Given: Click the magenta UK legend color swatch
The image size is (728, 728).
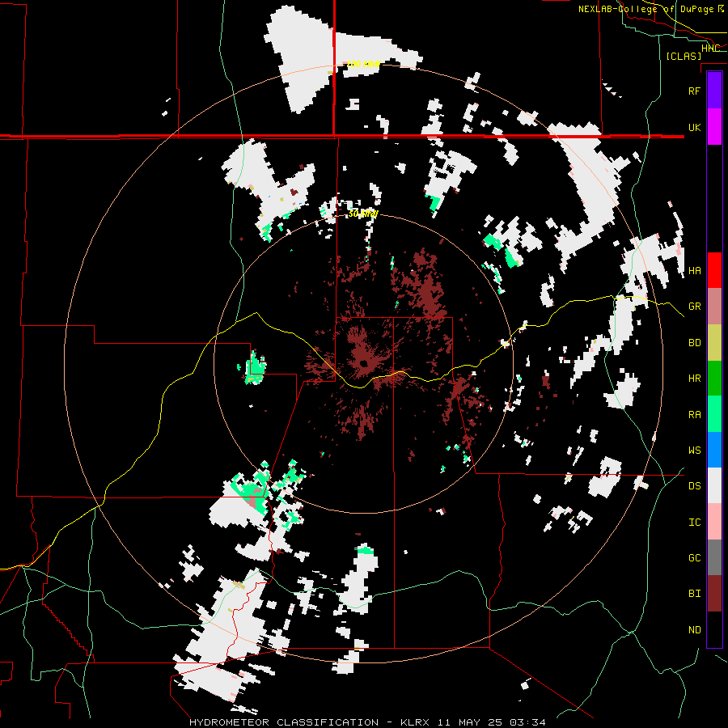Looking at the screenshot, I should [x=714, y=127].
